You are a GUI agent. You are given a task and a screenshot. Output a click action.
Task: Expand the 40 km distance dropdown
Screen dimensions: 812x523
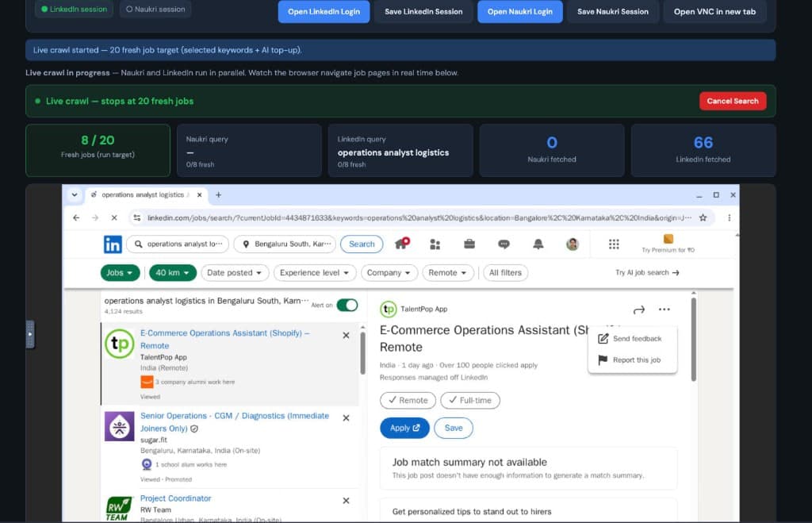[172, 273]
